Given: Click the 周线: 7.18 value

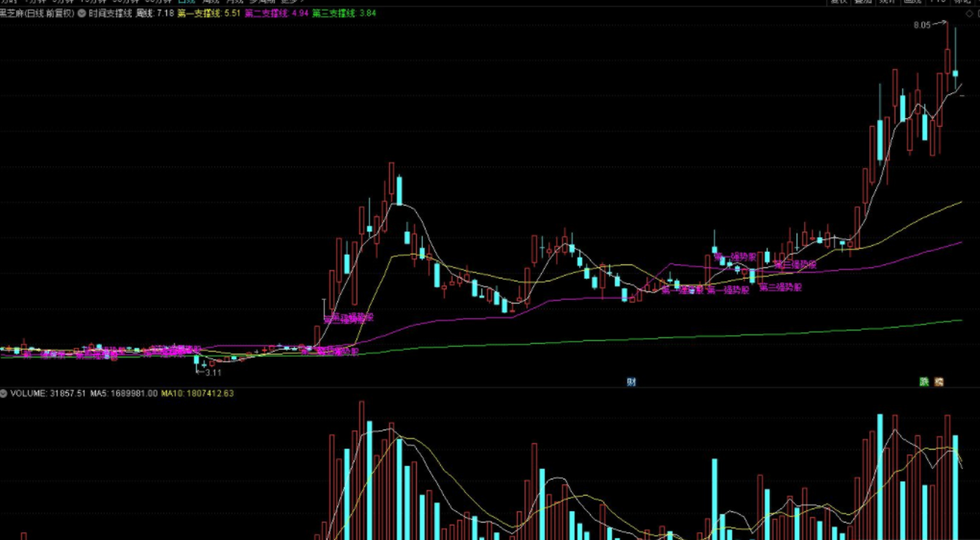Looking at the screenshot, I should pyautogui.click(x=155, y=13).
